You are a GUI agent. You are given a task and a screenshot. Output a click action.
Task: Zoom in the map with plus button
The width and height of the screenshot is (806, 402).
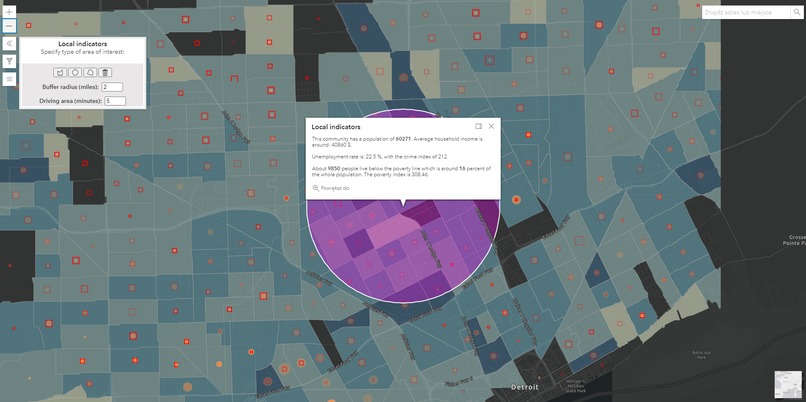click(10, 11)
